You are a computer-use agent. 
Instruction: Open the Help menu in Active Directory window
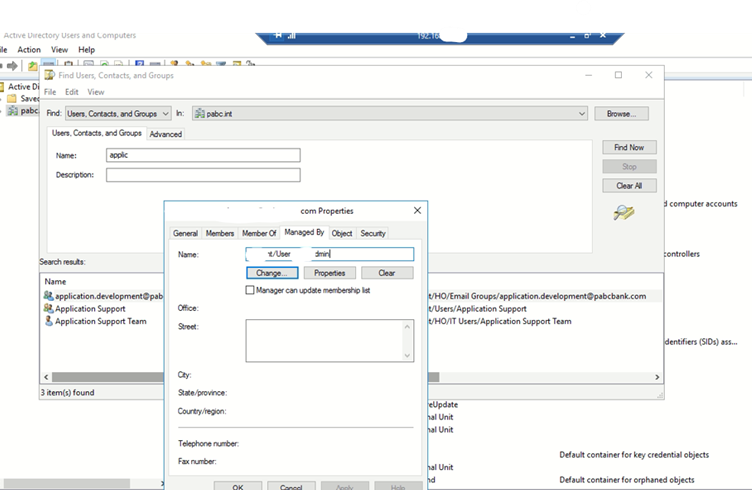click(x=86, y=49)
